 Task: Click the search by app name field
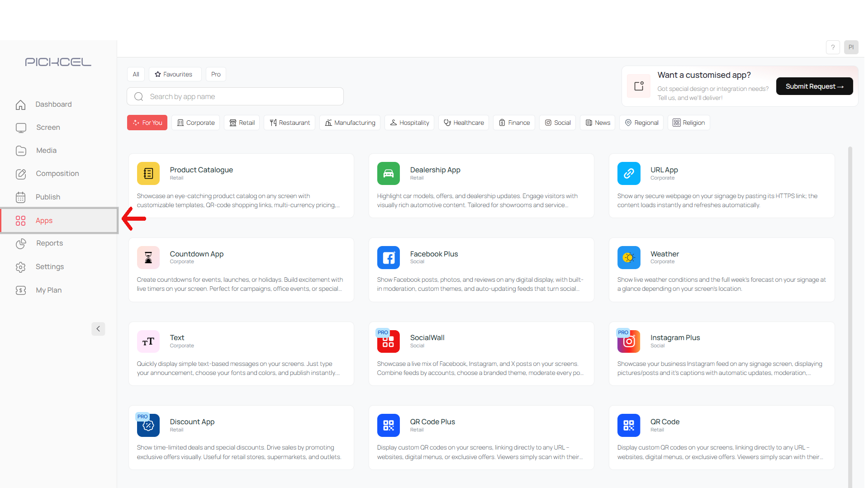[235, 96]
